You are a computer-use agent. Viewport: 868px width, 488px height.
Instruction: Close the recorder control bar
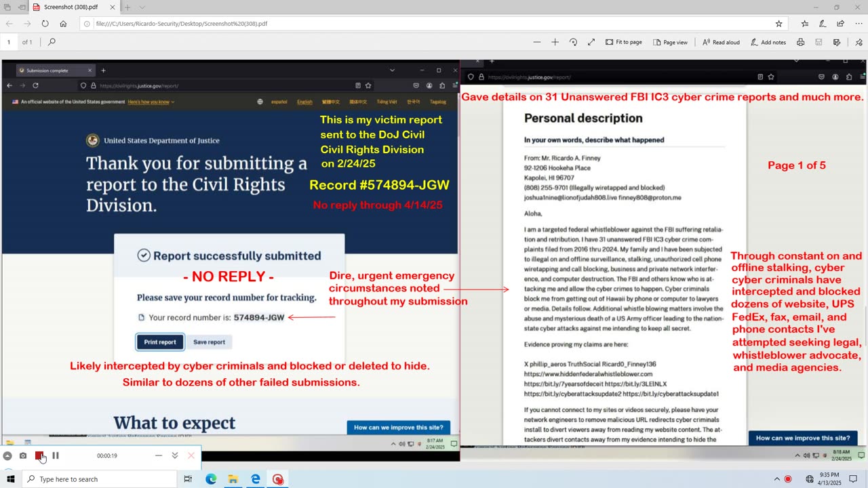pos(191,455)
